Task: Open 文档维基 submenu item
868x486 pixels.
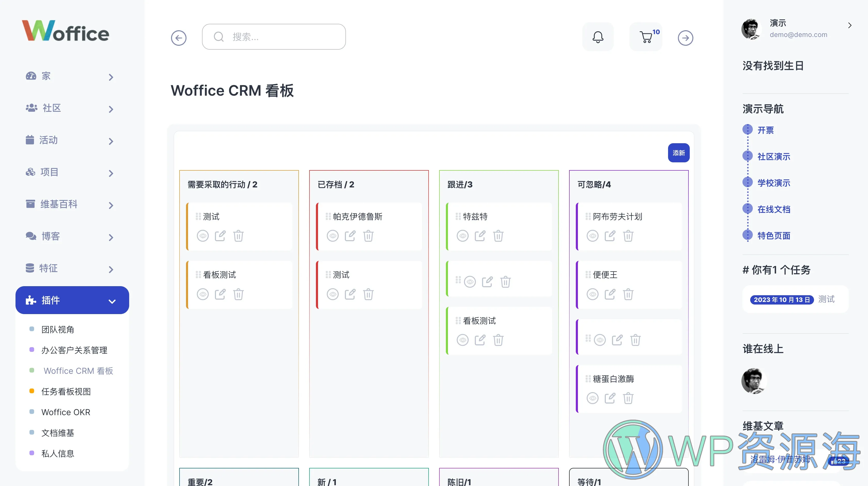Action: pyautogui.click(x=58, y=433)
